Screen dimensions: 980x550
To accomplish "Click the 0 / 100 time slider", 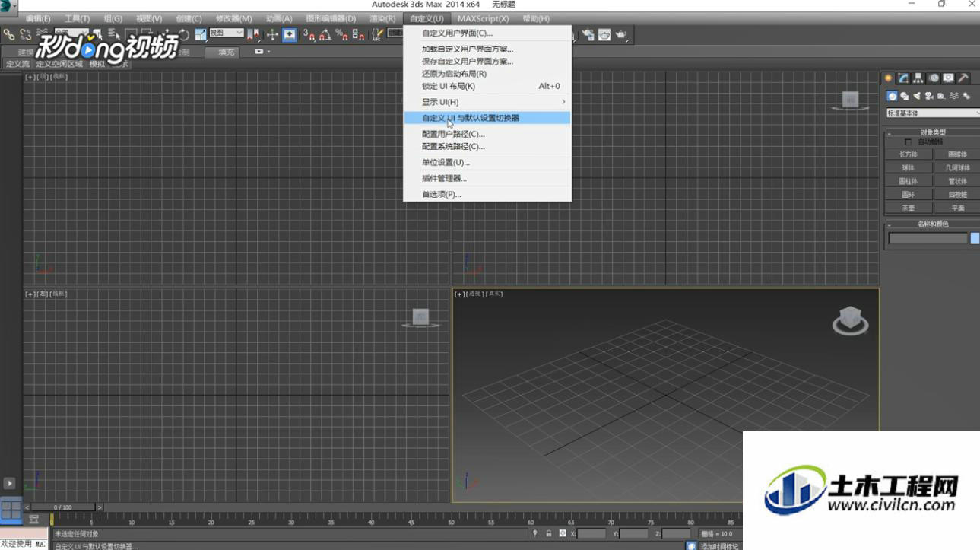I will [x=62, y=507].
